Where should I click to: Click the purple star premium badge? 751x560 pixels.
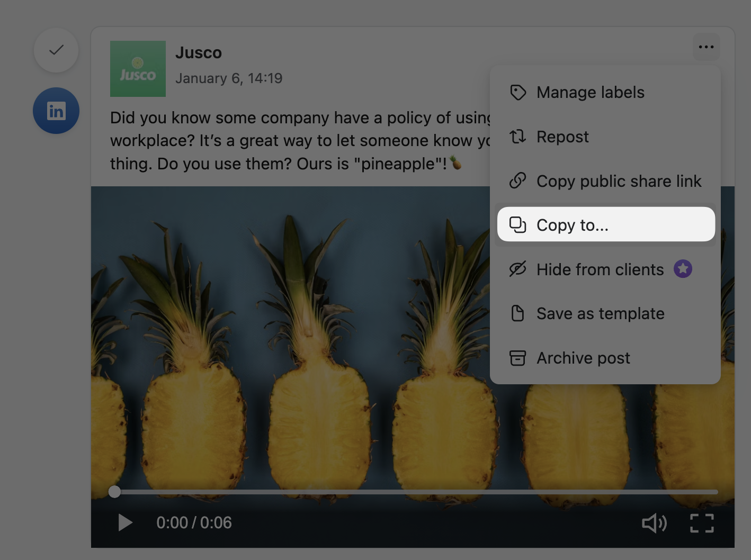(x=683, y=269)
